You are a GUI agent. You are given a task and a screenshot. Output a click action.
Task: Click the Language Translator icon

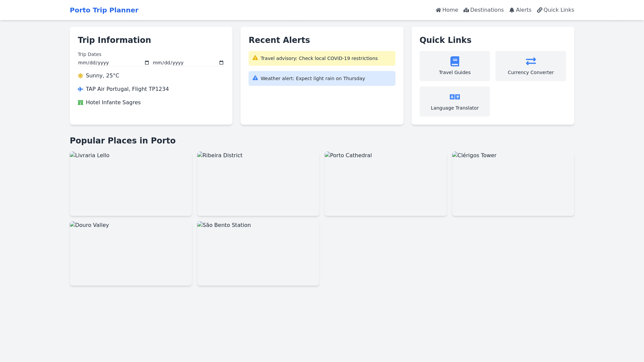point(454,97)
